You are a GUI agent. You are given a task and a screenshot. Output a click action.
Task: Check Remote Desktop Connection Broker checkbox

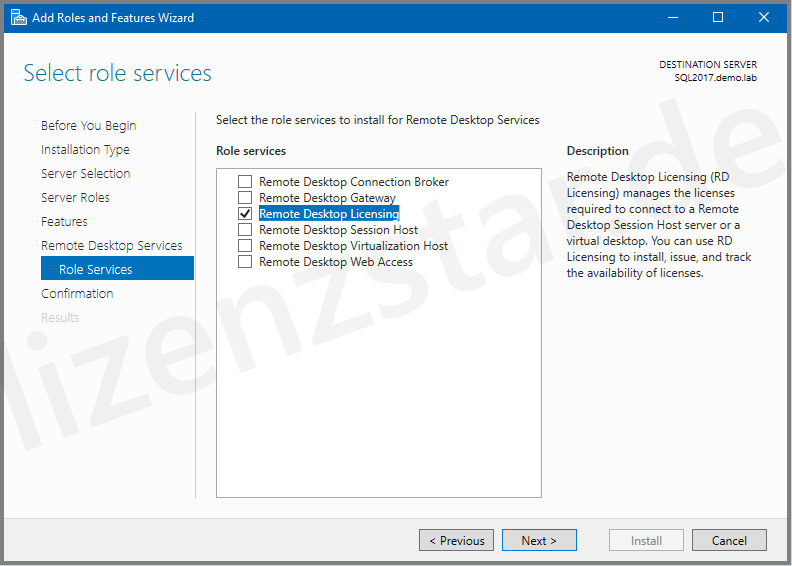click(x=245, y=182)
